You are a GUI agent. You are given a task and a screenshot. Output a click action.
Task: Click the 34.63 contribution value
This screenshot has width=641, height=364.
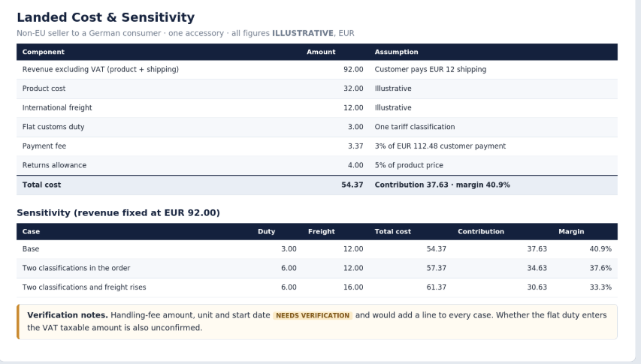537,268
